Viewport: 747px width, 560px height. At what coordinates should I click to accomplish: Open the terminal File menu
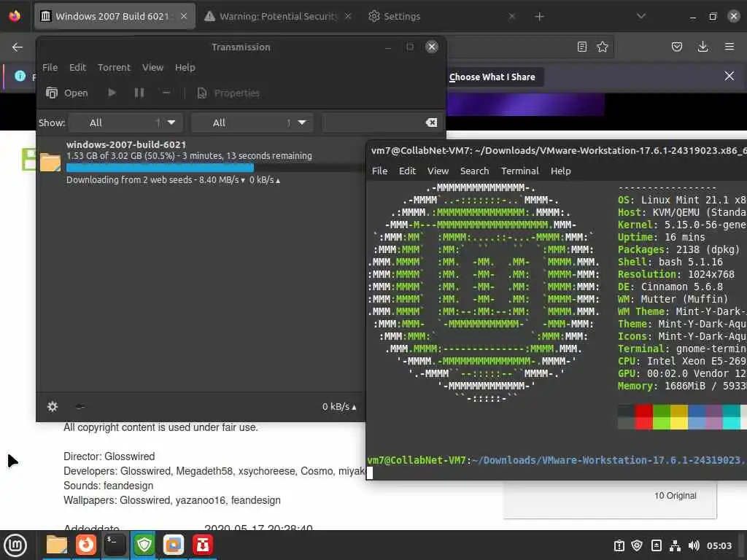click(x=379, y=171)
